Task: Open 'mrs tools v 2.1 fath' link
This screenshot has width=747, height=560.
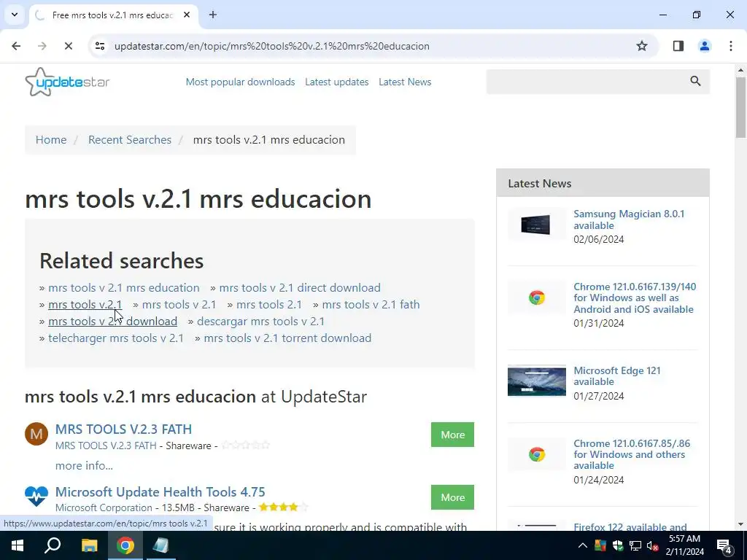Action: point(371,304)
